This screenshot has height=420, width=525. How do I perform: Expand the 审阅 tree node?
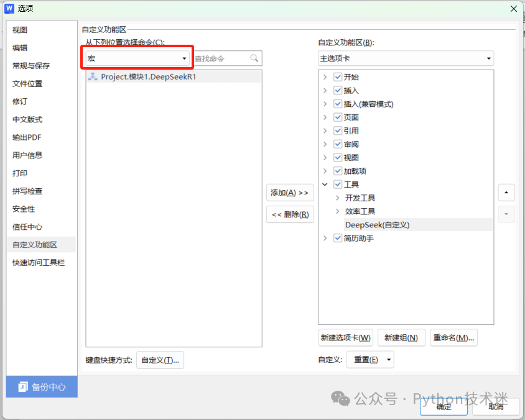[x=325, y=144]
